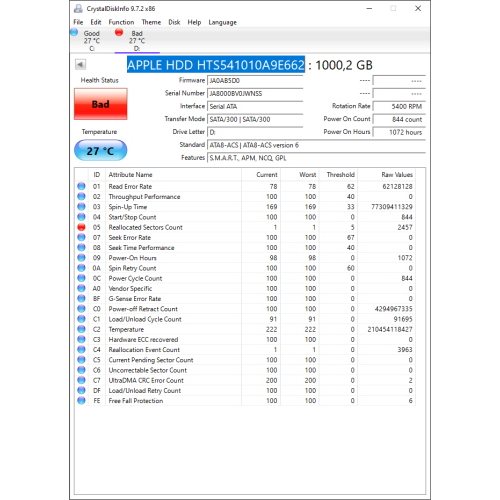Click the red Bad status icon for D:
Viewport: 500px width, 500px height.
coord(119,33)
